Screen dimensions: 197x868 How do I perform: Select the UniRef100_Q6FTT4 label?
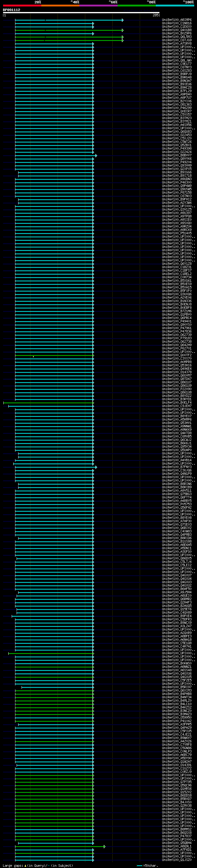click(x=177, y=497)
